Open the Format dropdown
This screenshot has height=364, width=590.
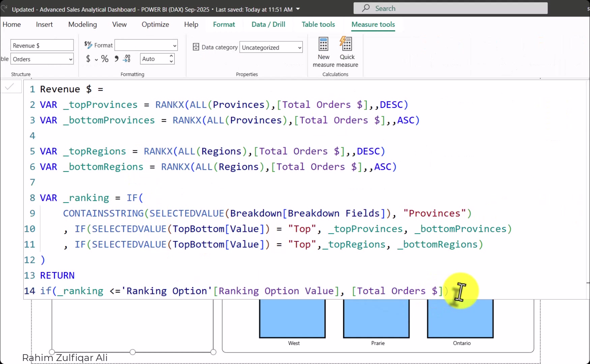pyautogui.click(x=146, y=45)
